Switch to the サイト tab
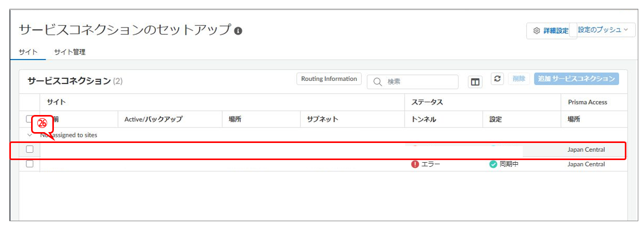 28,52
